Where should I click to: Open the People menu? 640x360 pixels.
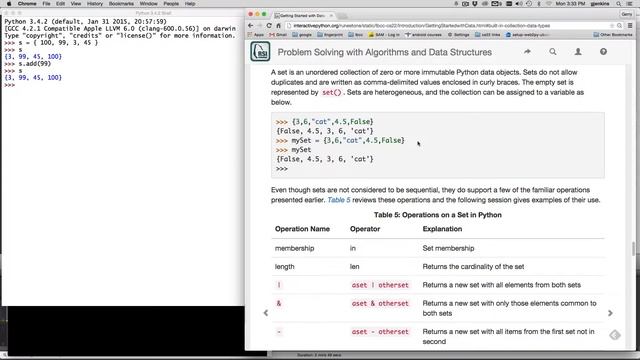pyautogui.click(x=171, y=4)
